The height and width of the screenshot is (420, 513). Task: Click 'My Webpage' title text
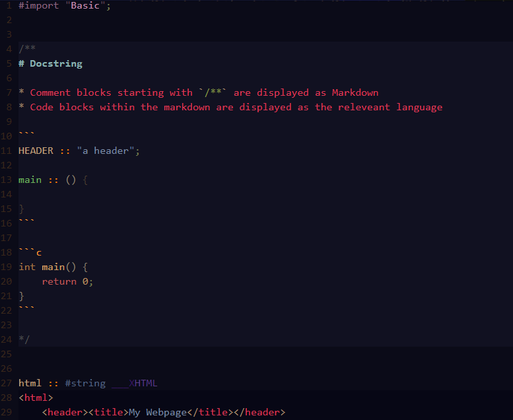click(x=158, y=413)
